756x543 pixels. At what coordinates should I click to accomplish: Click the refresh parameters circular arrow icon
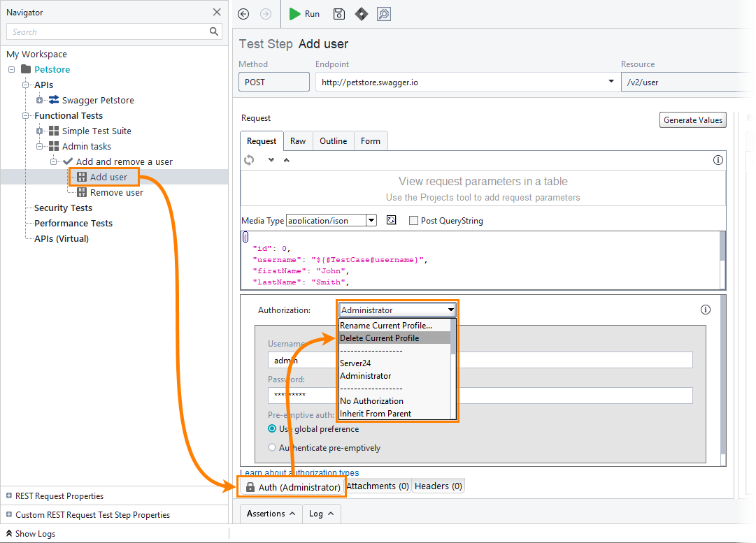click(249, 160)
